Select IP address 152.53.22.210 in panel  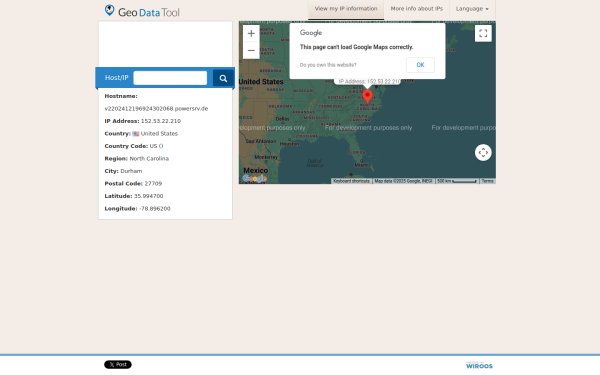[161, 121]
